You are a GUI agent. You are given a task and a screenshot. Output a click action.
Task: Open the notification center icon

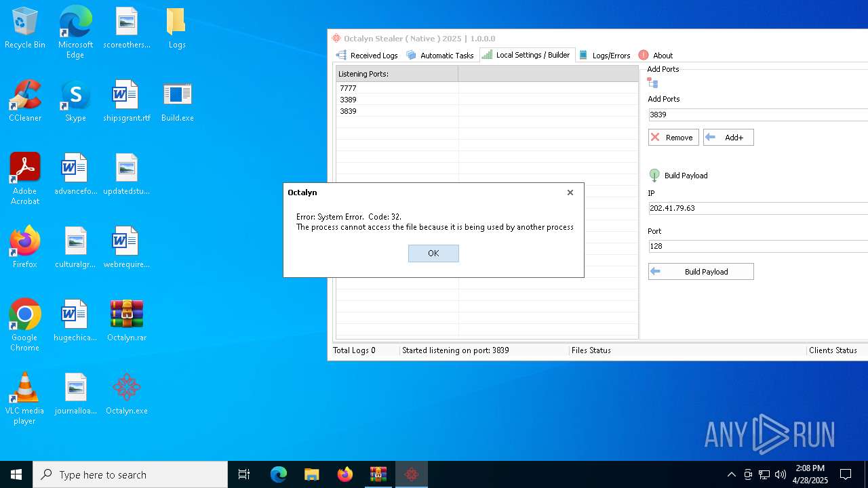pos(846,474)
